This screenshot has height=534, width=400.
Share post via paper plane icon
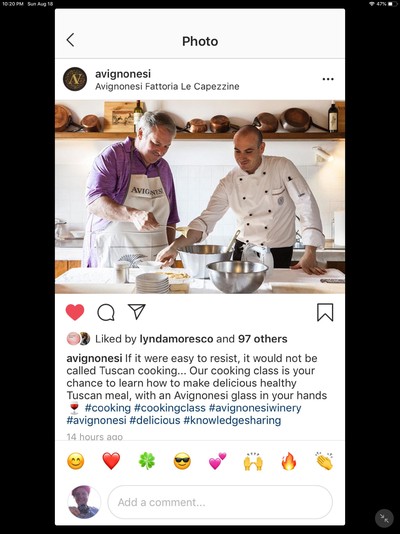(137, 311)
